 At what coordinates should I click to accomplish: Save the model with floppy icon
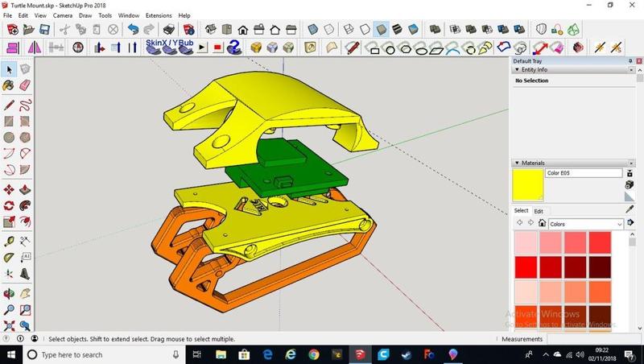point(44,29)
